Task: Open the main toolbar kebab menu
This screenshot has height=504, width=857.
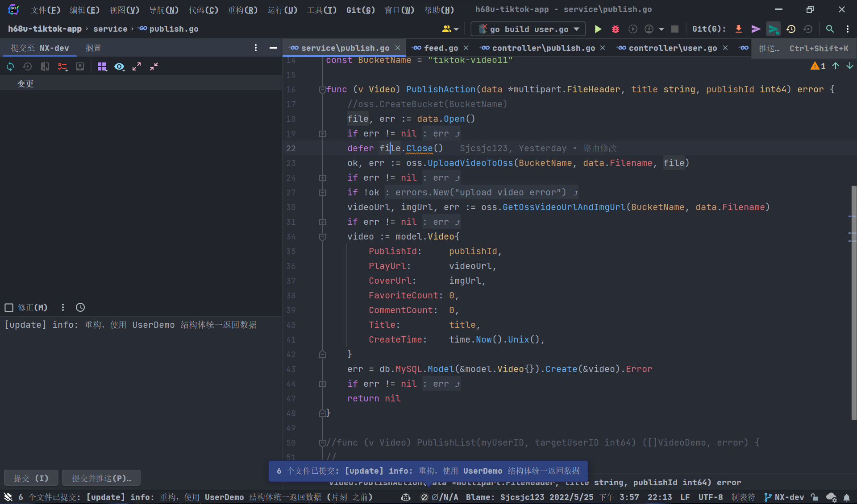Action: pyautogui.click(x=848, y=29)
